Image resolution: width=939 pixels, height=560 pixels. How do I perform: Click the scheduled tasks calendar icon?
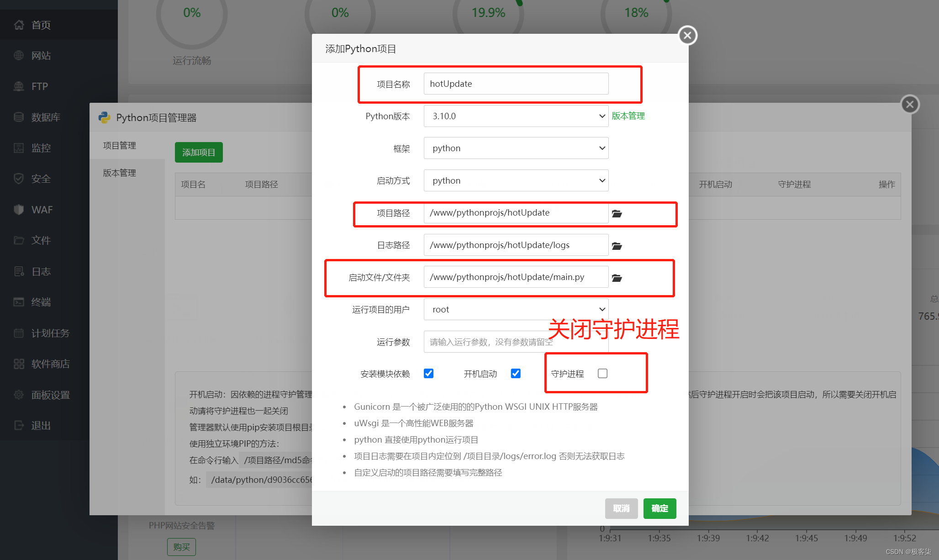[19, 333]
